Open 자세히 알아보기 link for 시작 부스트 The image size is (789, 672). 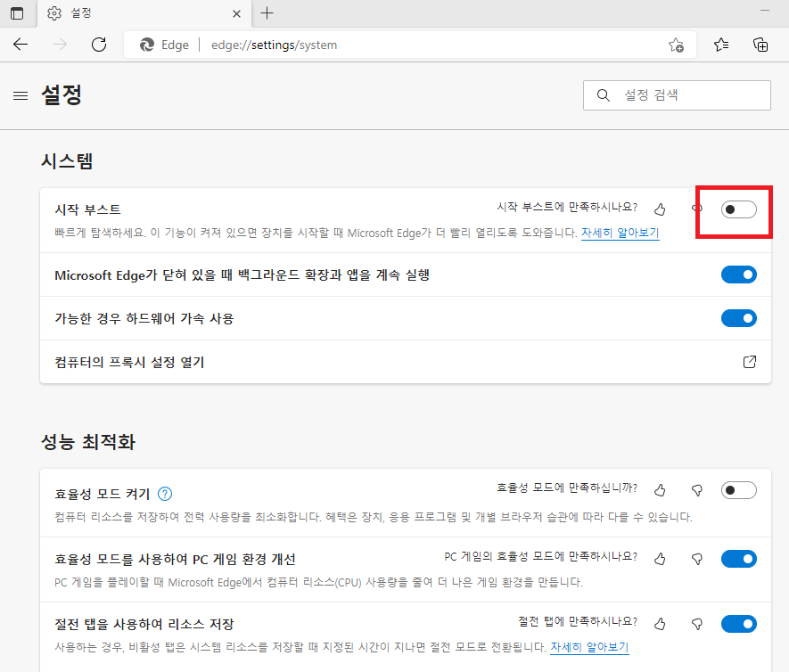click(620, 233)
